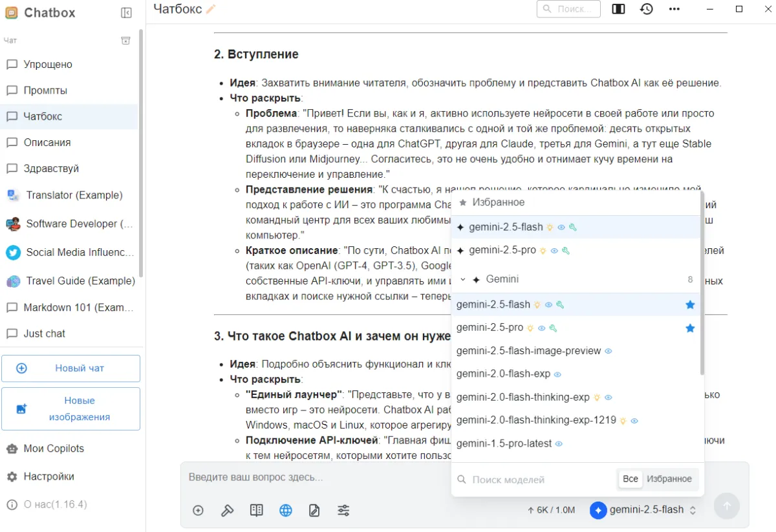Switch model filter to Избранное
The height and width of the screenshot is (532, 776).
tap(669, 479)
